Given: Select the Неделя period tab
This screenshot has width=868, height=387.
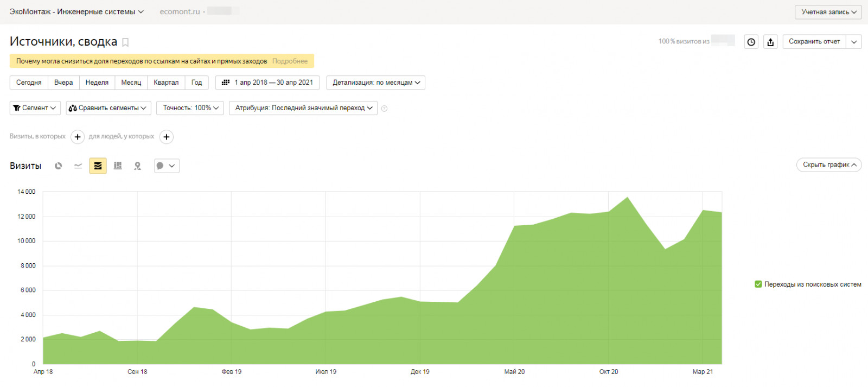Looking at the screenshot, I should coord(97,83).
